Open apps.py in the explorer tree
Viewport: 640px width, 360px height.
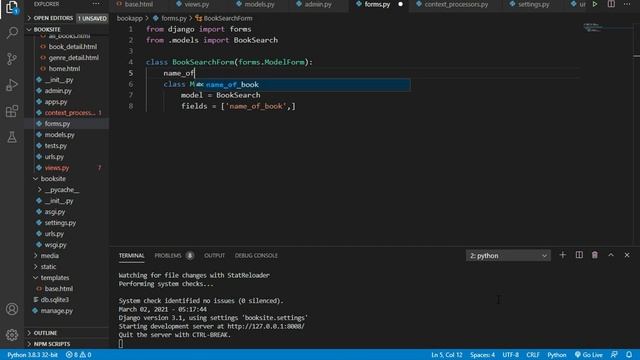point(56,102)
